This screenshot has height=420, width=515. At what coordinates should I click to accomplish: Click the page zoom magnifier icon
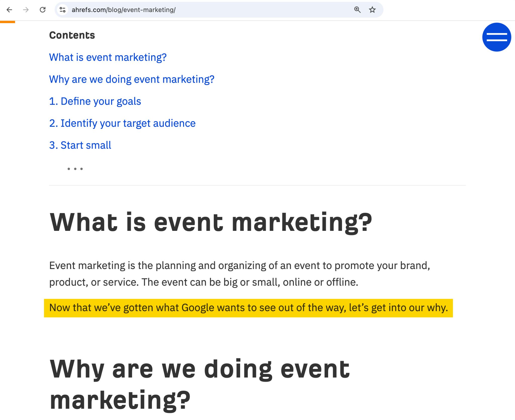point(357,10)
